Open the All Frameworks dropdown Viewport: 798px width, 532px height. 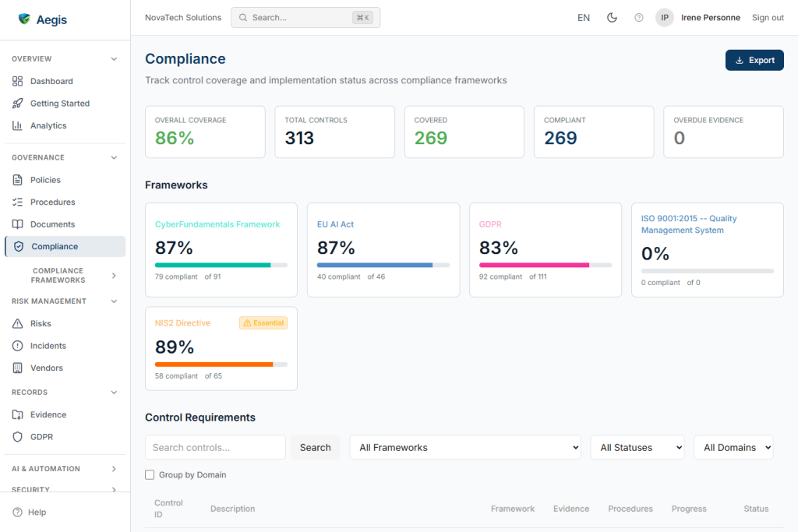pyautogui.click(x=465, y=447)
